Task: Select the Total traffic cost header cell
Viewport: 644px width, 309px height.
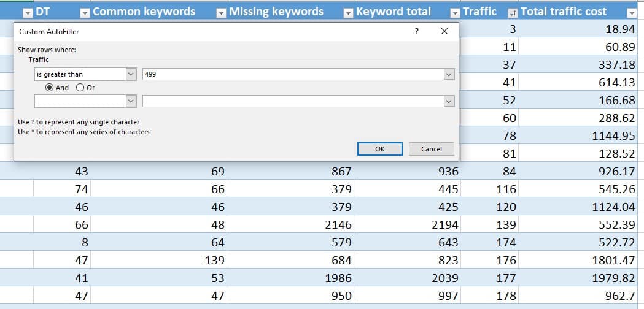Action: click(x=578, y=12)
